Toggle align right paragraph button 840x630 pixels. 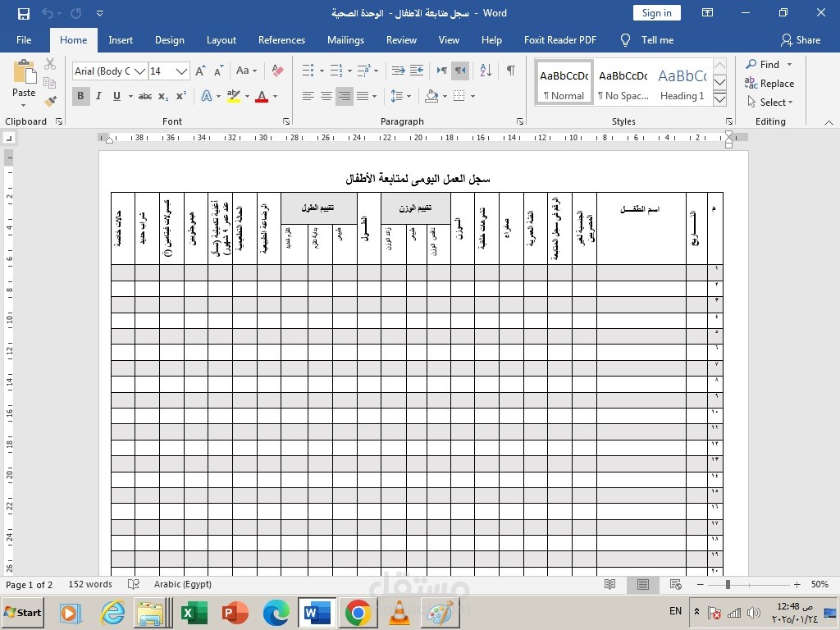(x=345, y=97)
